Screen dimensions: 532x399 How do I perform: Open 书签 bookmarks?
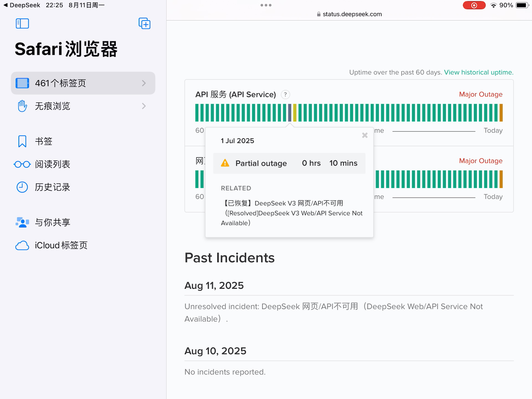point(83,141)
